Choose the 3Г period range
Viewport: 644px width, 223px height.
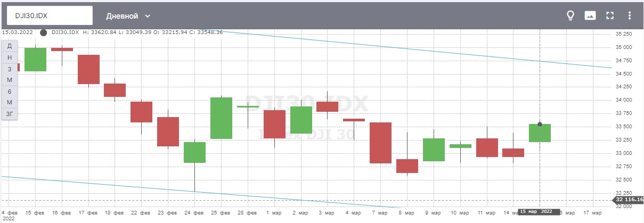(10, 113)
